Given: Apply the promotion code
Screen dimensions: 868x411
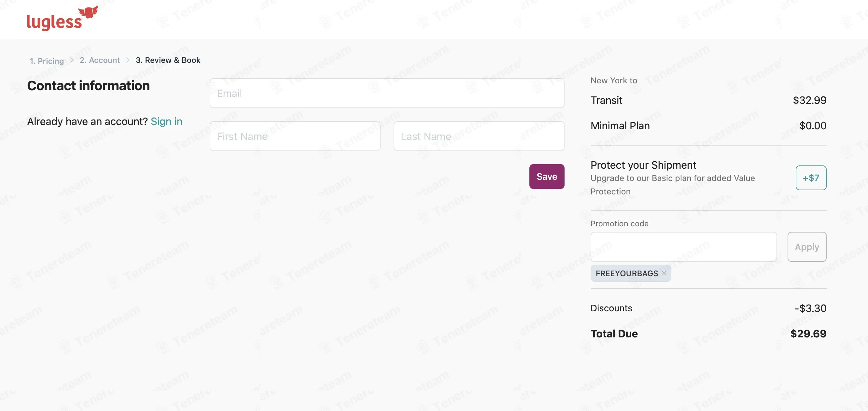Looking at the screenshot, I should (807, 247).
